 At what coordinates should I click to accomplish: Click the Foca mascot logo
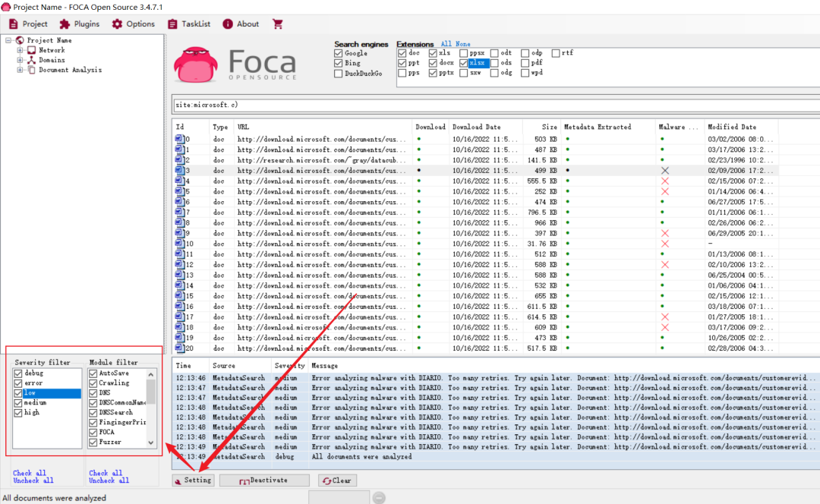tap(195, 65)
